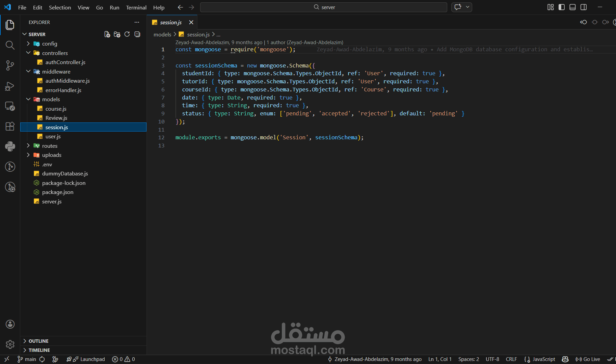Open the previous change toolbar icon
616x364 pixels.
click(584, 22)
